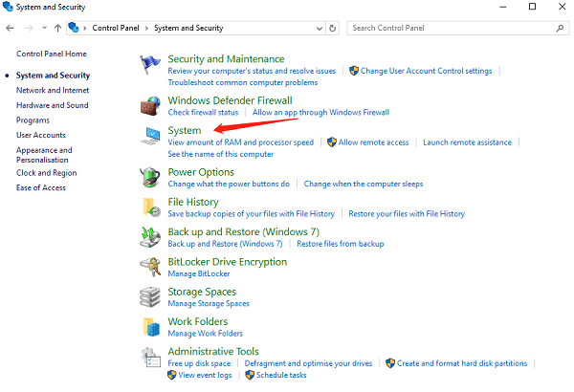This screenshot has width=574, height=392.
Task: Click the Back up and Restore drive icon
Action: point(150,237)
